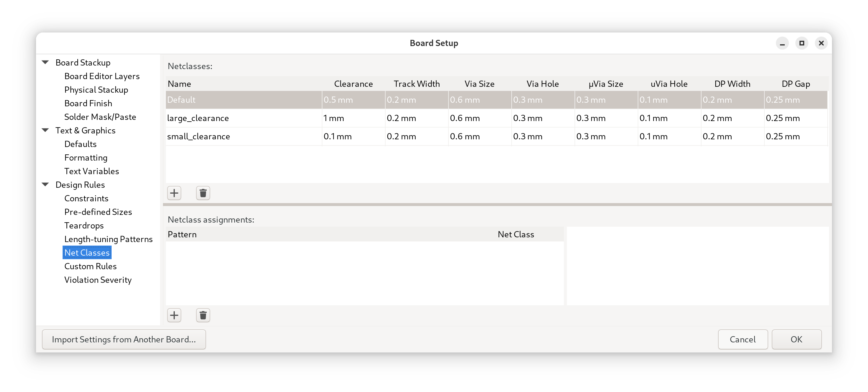Open Length-tuning Patterns page
Viewport: 868px width, 392px height.
pos(109,239)
